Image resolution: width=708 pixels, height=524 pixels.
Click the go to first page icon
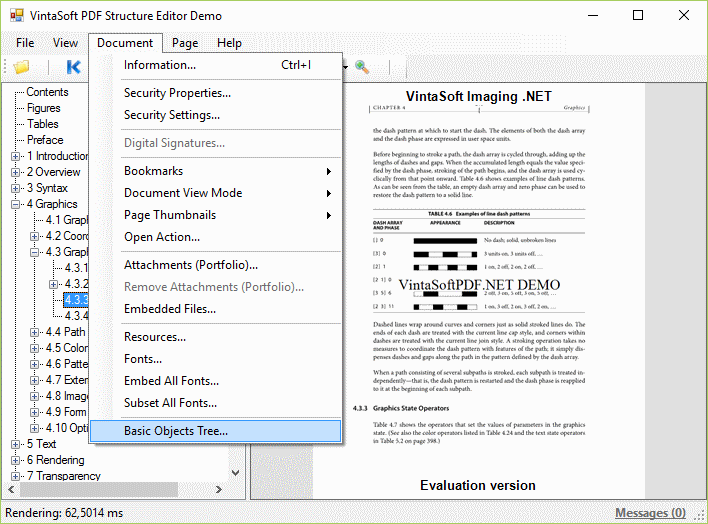tap(73, 67)
